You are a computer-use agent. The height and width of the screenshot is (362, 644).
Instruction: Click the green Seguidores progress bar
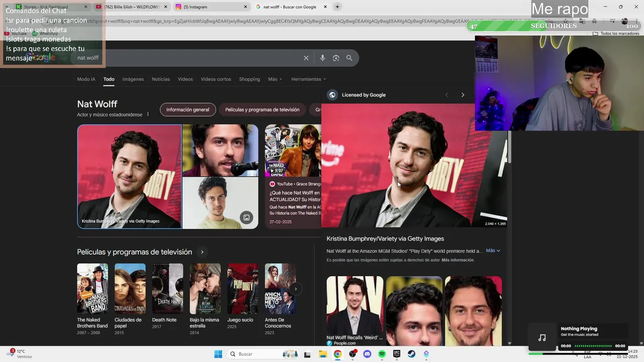(x=553, y=26)
